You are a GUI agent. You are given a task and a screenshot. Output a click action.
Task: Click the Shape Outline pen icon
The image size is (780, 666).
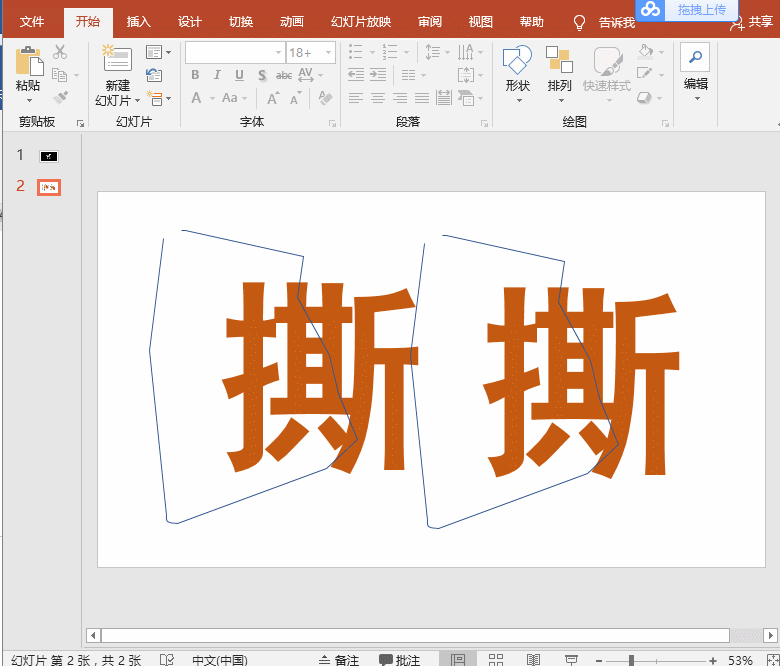(x=645, y=74)
